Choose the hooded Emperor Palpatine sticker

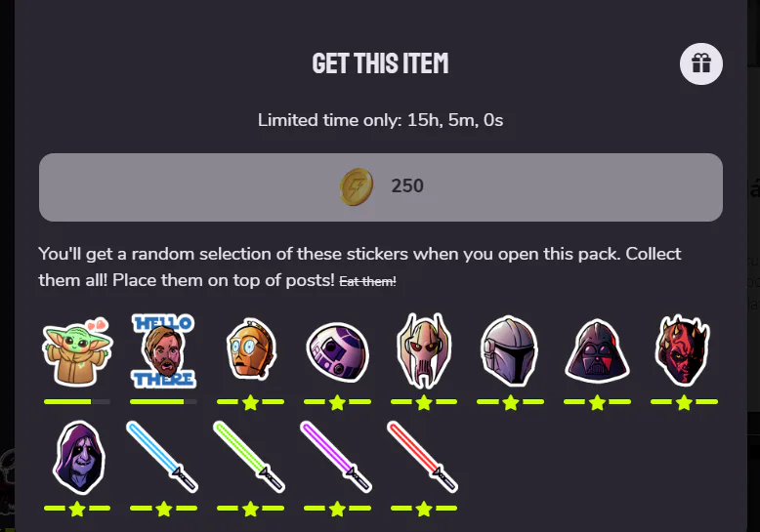point(78,457)
